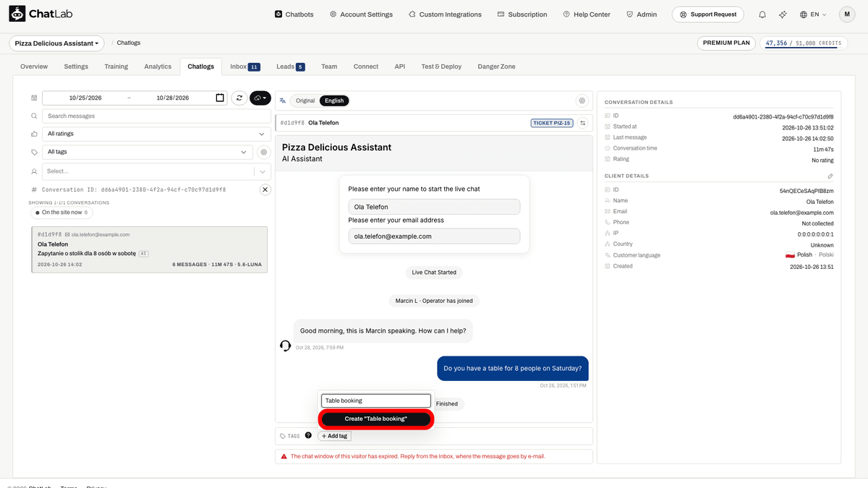The width and height of the screenshot is (868, 488).
Task: Switch to the Overview tab
Action: click(x=34, y=67)
